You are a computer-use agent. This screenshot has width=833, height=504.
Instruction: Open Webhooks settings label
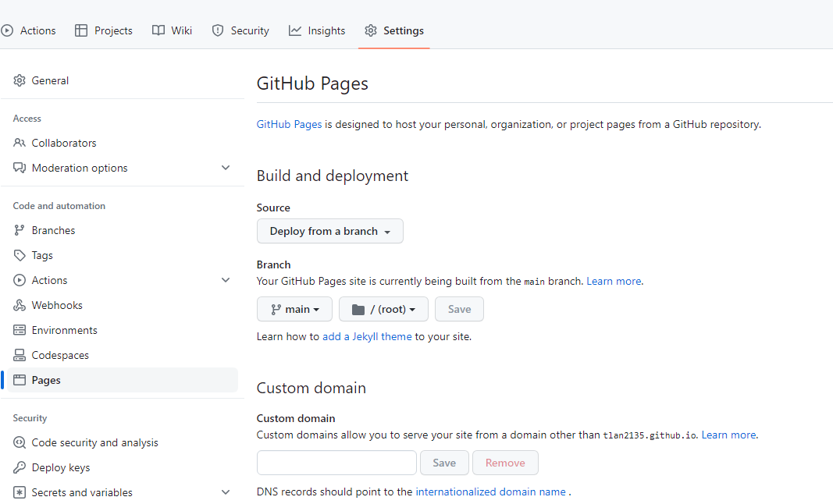57,305
